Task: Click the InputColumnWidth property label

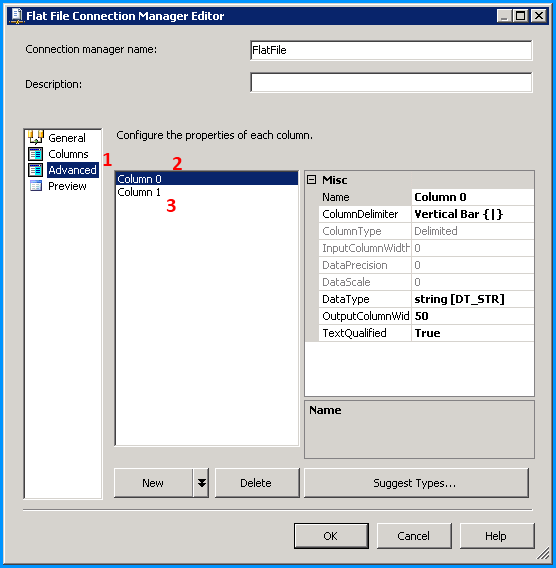Action: (x=365, y=248)
